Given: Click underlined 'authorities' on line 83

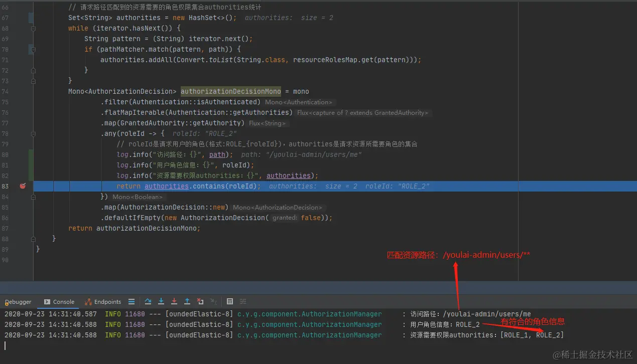Looking at the screenshot, I should coord(167,186).
